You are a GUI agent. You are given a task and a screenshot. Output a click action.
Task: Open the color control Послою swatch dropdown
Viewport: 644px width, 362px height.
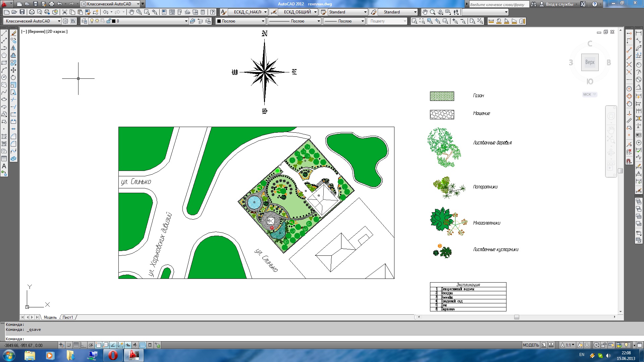click(x=263, y=21)
